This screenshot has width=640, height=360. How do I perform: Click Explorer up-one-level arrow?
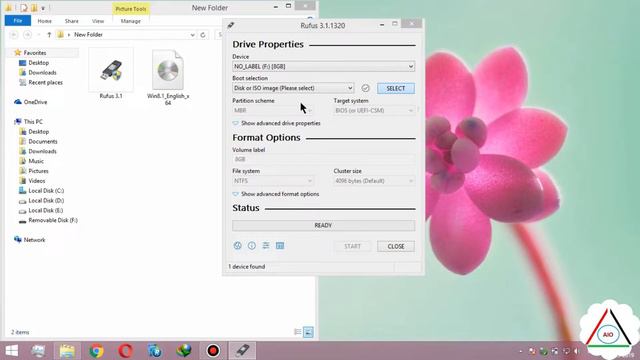[x=49, y=35]
